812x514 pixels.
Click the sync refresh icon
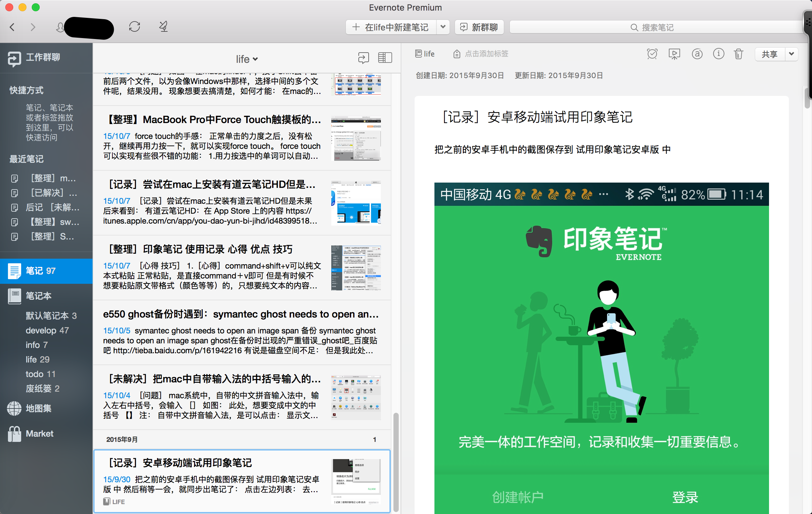pos(134,27)
